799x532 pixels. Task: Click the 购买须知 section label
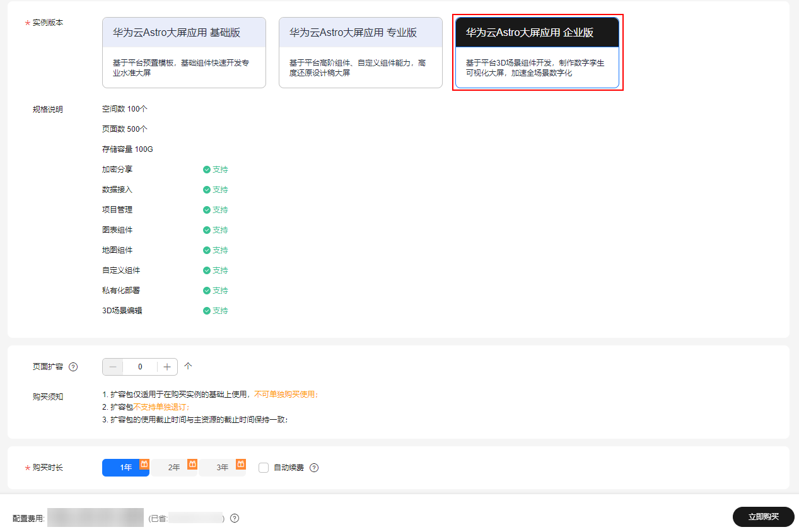tap(48, 396)
